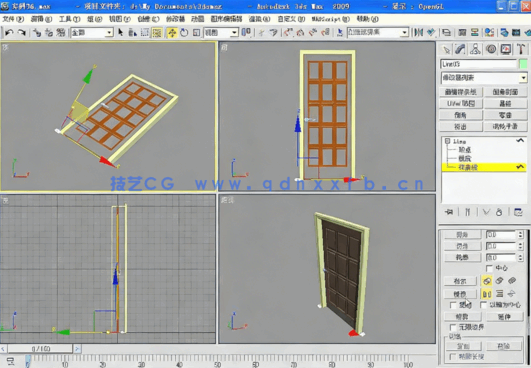Click the Edit Named Selection Sets icon

pyautogui.click(x=340, y=33)
